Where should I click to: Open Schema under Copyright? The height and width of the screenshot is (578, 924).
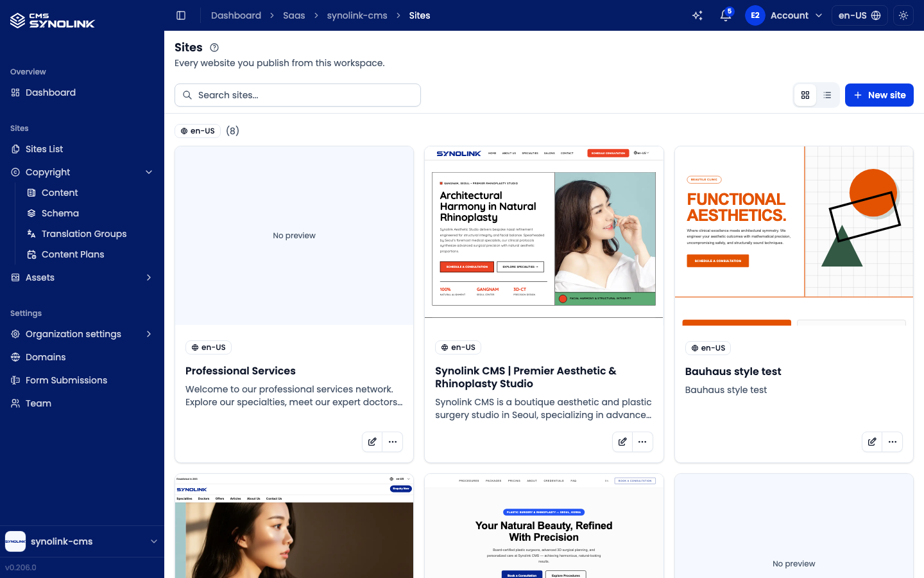(x=90, y=213)
